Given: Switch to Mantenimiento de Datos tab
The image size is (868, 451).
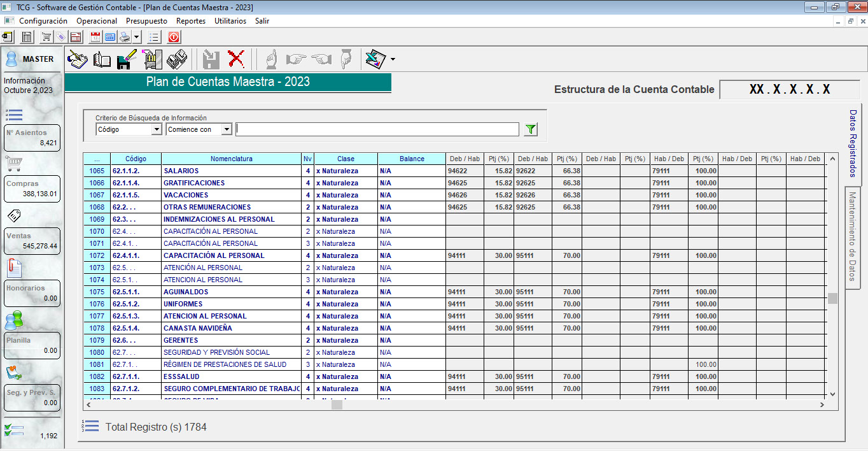Looking at the screenshot, I should coord(852,237).
